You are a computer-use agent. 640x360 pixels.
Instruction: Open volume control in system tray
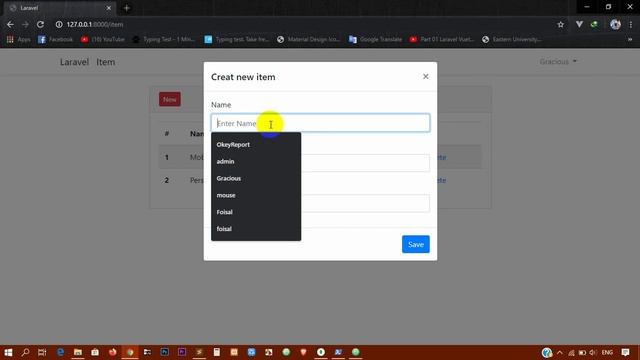(593, 352)
